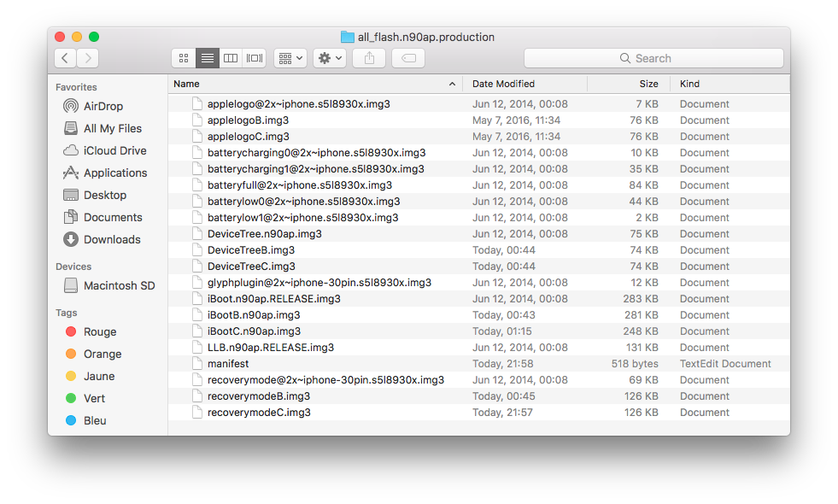Open Desktop folder in sidebar

(95, 195)
